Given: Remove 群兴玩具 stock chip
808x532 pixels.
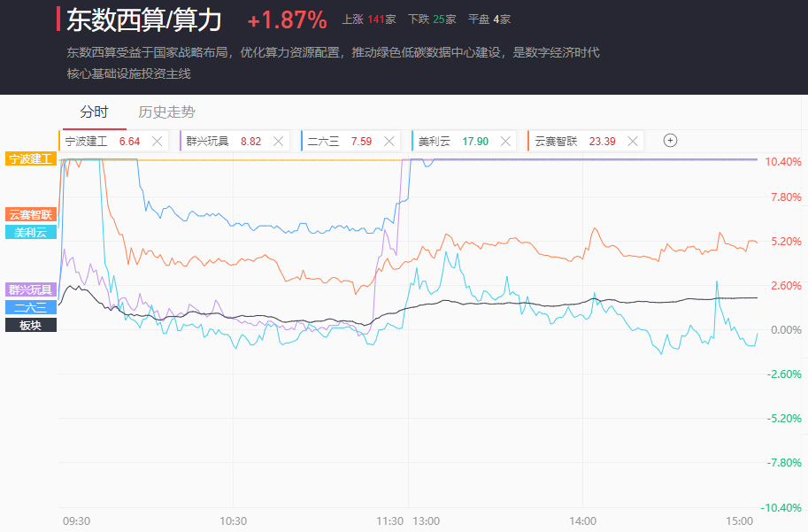Looking at the screenshot, I should 278,141.
